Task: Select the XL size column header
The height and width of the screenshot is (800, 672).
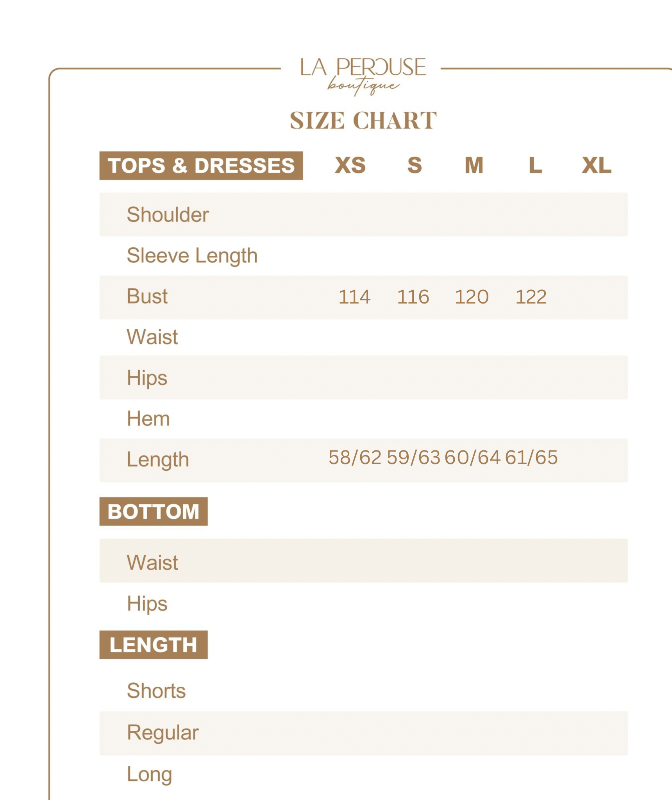Action: (x=596, y=165)
